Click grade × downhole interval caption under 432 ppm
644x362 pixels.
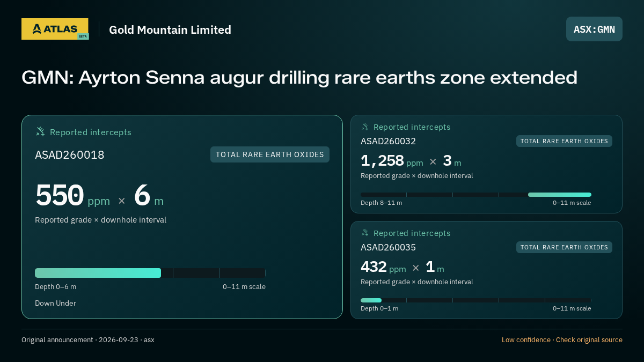coord(417,282)
